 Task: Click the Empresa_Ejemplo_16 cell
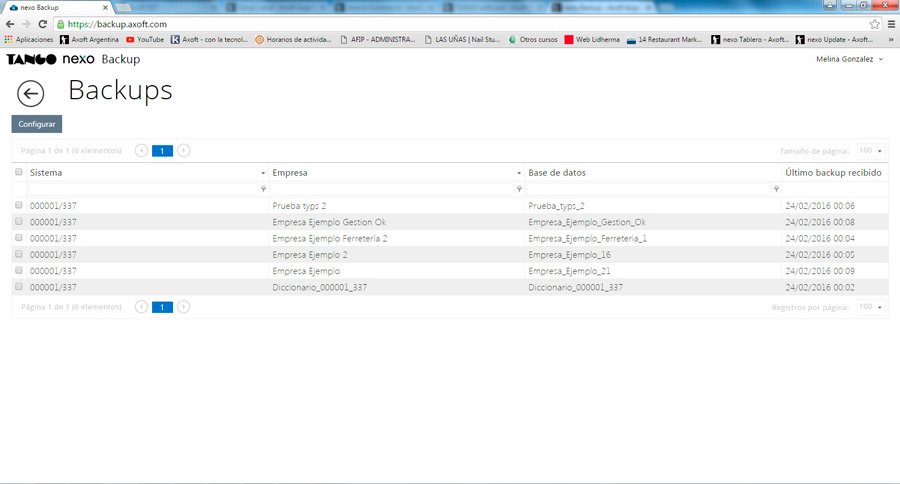pyautogui.click(x=569, y=254)
